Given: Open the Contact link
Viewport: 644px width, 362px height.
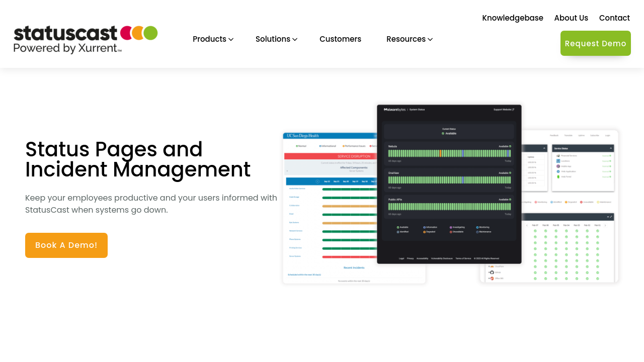Looking at the screenshot, I should 614,18.
